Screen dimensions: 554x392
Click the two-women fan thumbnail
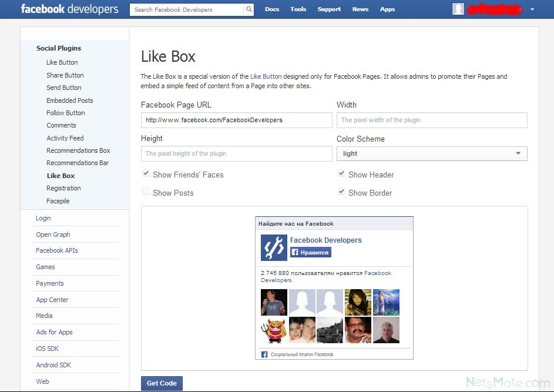(x=302, y=330)
